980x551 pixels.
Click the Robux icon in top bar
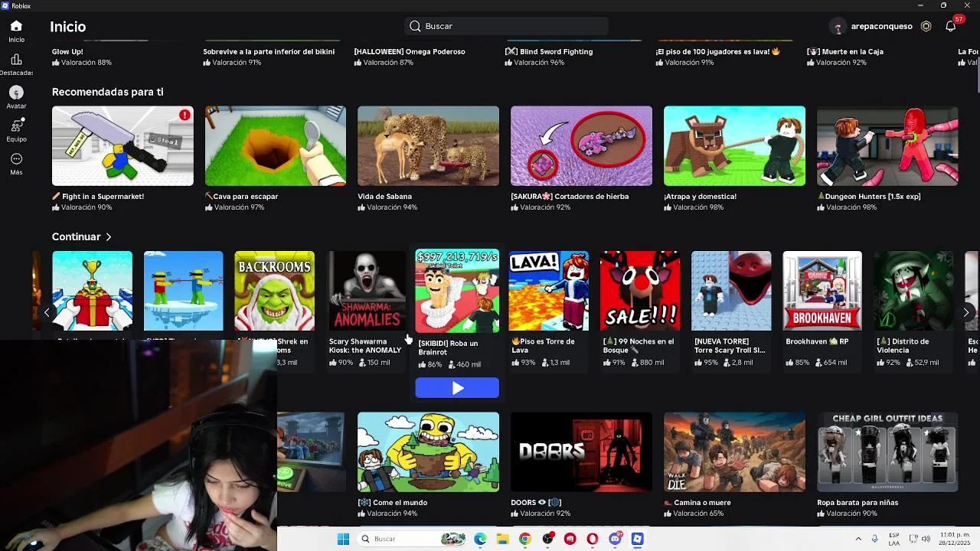[x=926, y=26]
